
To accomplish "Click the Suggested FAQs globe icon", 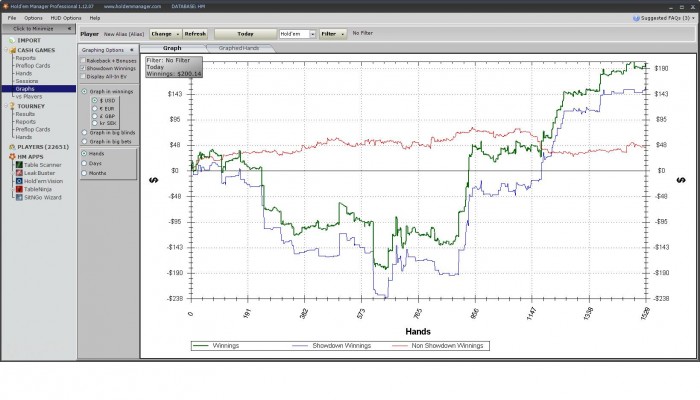I will (x=636, y=18).
